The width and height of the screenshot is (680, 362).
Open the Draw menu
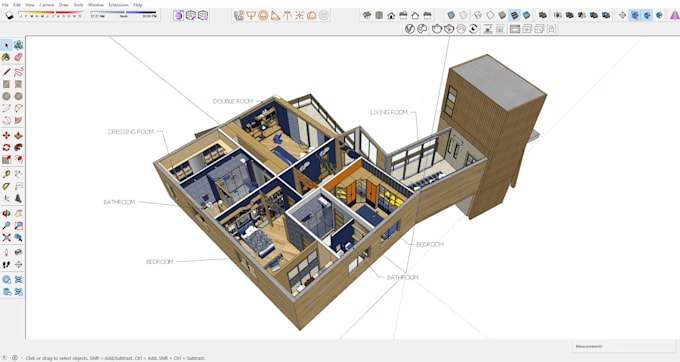[64, 4]
